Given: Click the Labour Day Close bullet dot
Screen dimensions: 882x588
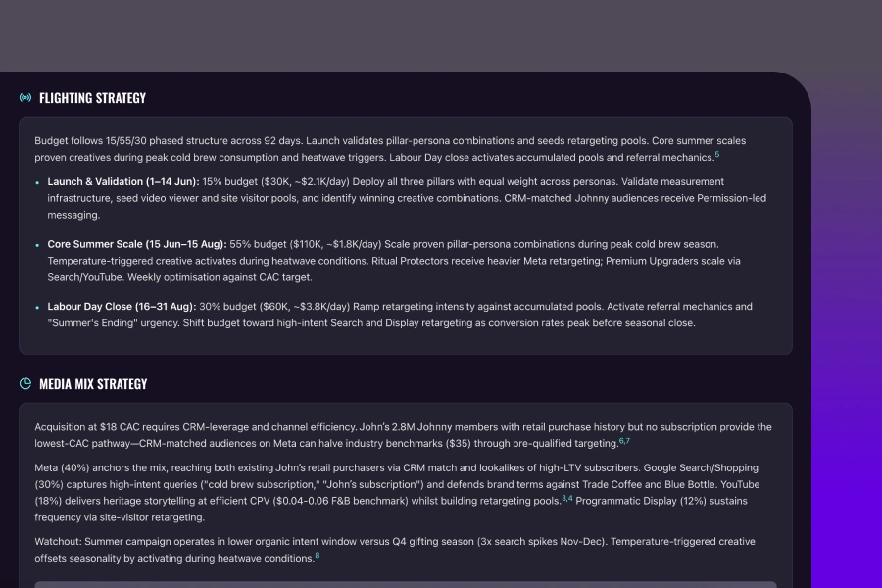Looking at the screenshot, I should 37,308.
